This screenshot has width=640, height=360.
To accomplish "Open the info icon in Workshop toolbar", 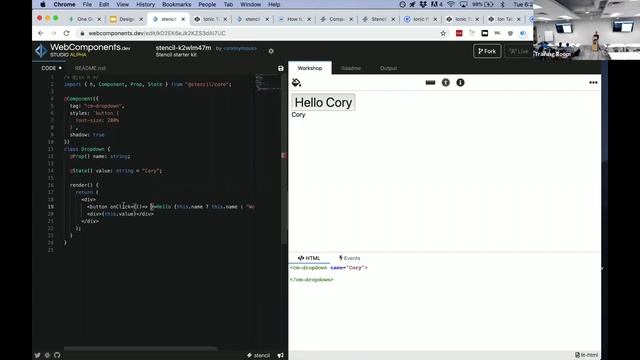I will coord(460,82).
